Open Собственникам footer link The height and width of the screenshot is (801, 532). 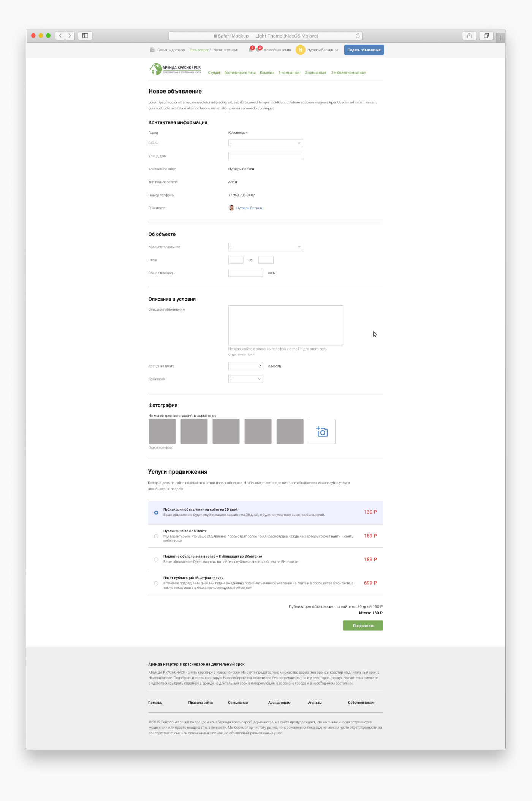click(x=361, y=703)
